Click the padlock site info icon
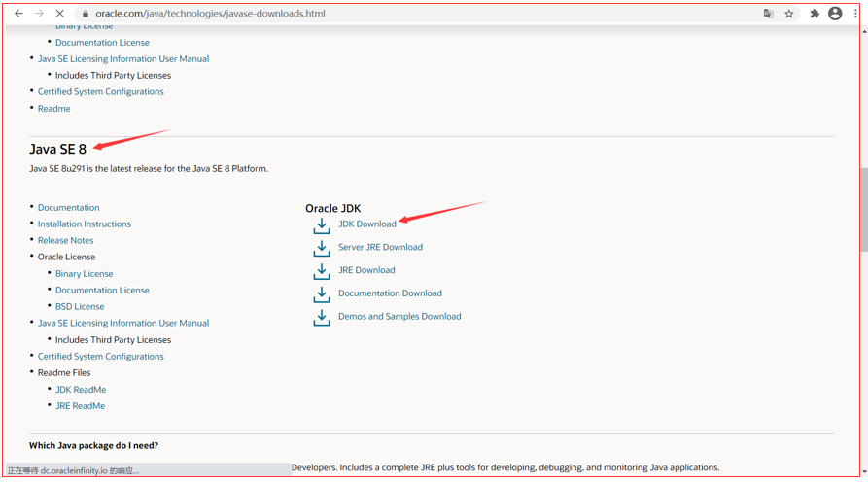 pos(86,14)
